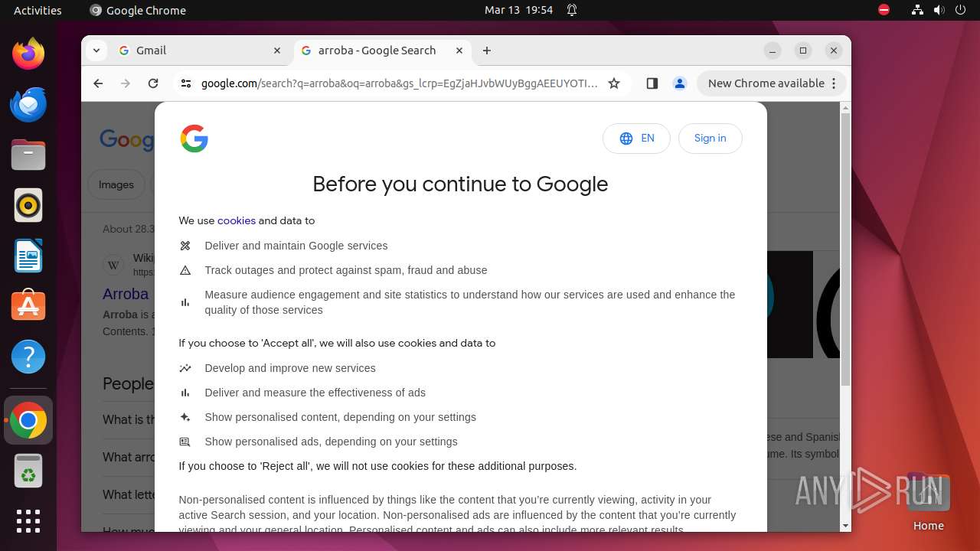The width and height of the screenshot is (980, 551).
Task: View site information icon in address bar
Action: (x=186, y=83)
